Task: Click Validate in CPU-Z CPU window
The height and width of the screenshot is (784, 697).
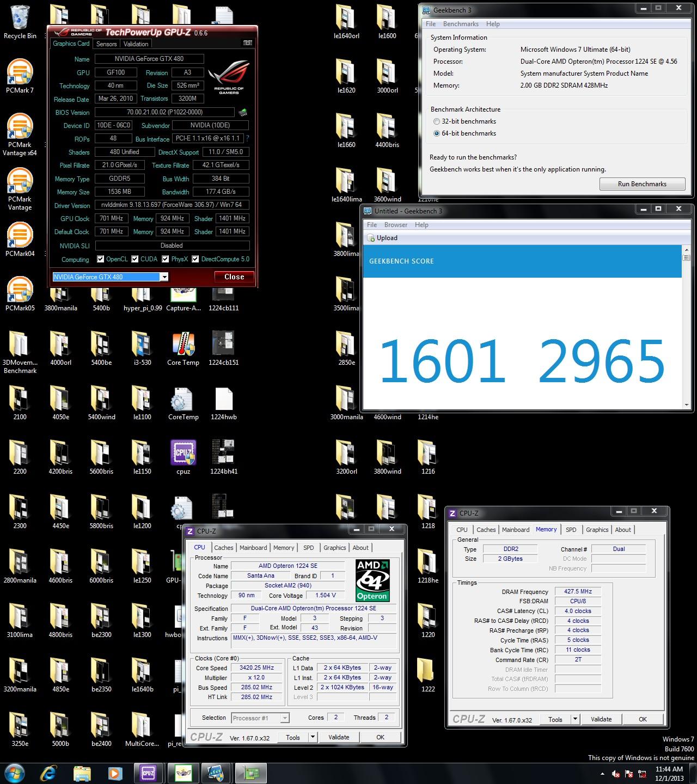Action: click(339, 737)
